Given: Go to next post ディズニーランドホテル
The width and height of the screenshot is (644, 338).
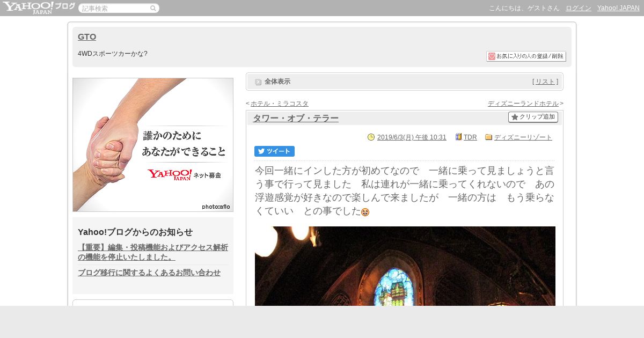Looking at the screenshot, I should click(x=523, y=104).
